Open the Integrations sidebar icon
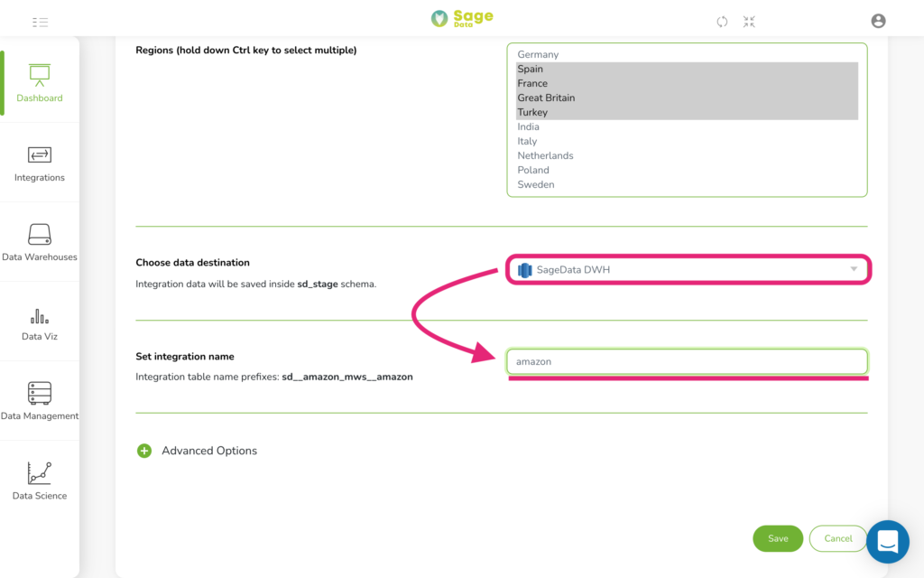The image size is (924, 578). [40, 154]
